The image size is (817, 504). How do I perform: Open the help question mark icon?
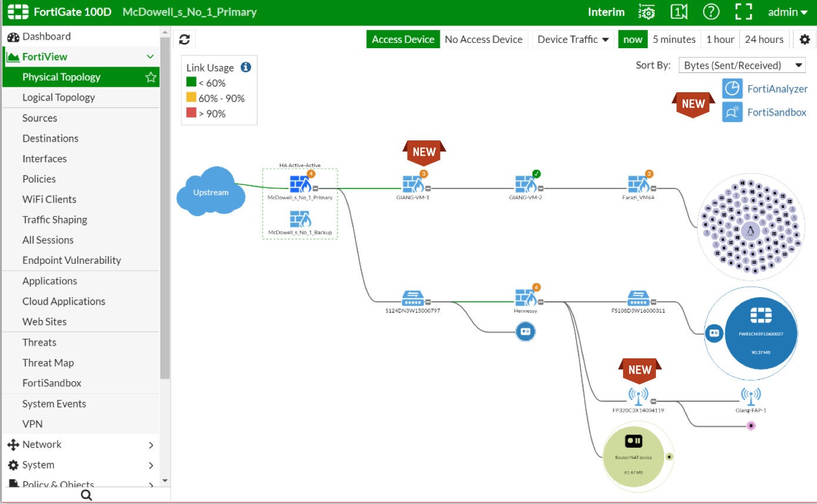pos(711,12)
